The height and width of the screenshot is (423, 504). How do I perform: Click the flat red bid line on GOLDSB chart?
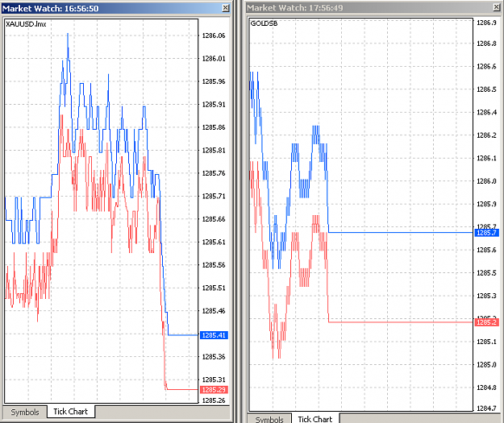click(401, 321)
